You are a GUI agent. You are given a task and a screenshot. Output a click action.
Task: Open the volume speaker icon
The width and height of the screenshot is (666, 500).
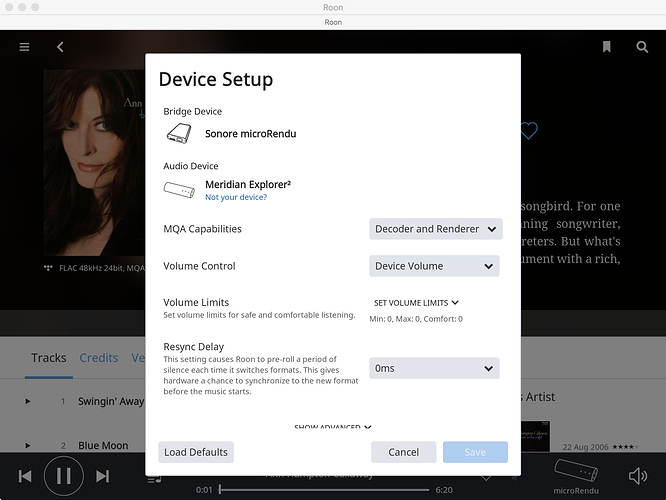point(638,476)
